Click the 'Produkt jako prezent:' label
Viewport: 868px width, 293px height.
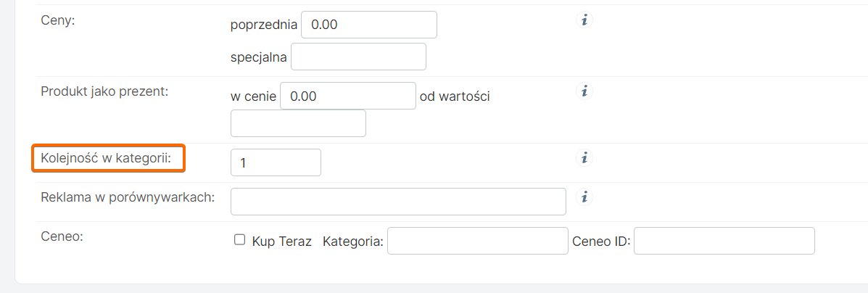[x=104, y=91]
